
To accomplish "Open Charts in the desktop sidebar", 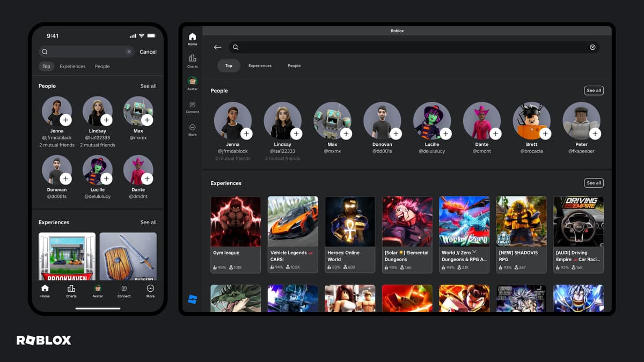I will click(192, 61).
